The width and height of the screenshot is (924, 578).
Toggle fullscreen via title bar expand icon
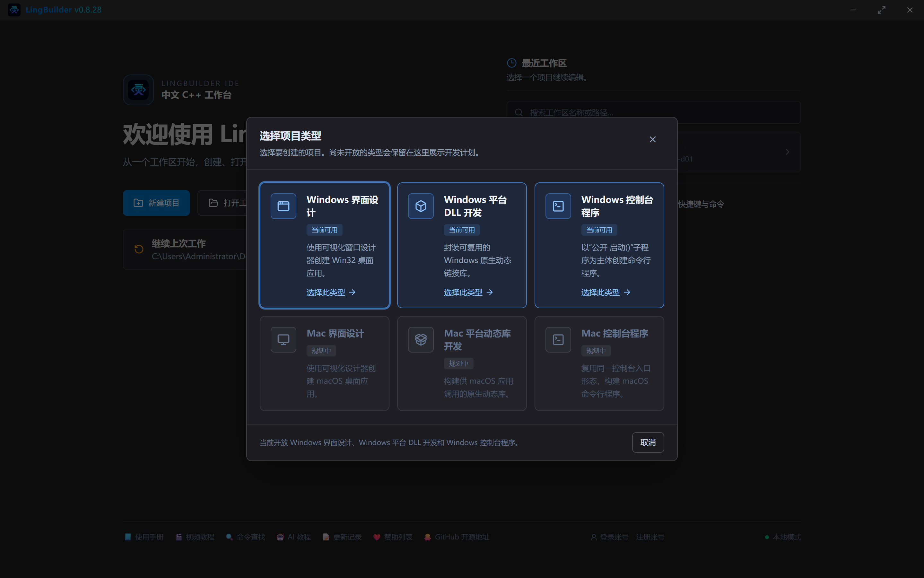click(x=881, y=10)
